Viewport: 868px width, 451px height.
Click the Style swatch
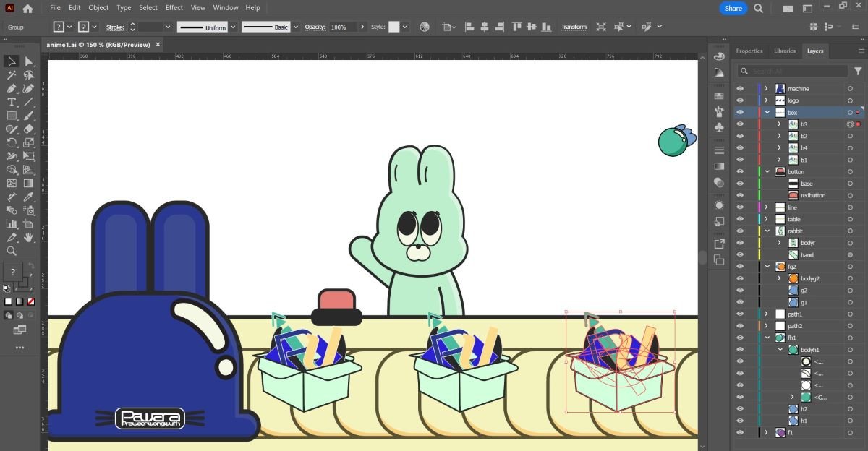point(393,27)
